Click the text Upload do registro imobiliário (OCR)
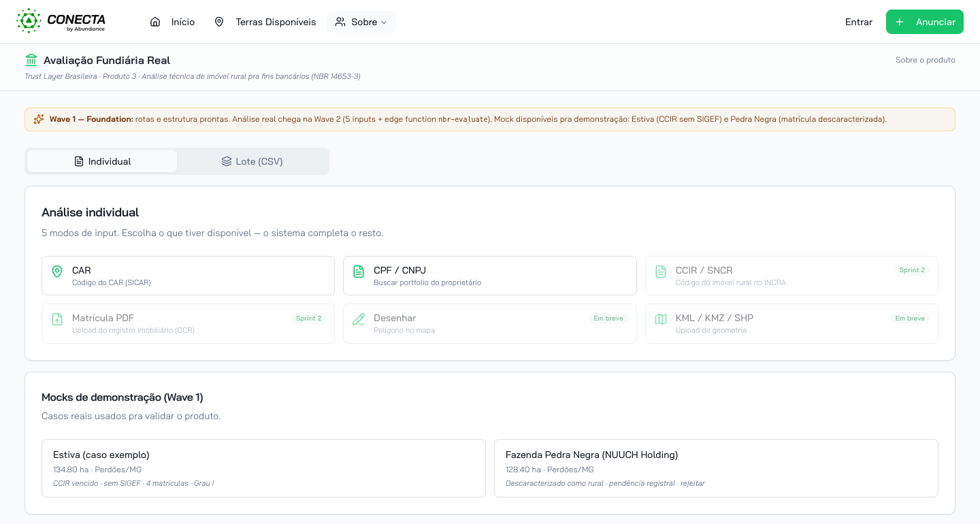The width and height of the screenshot is (980, 524). click(x=133, y=330)
